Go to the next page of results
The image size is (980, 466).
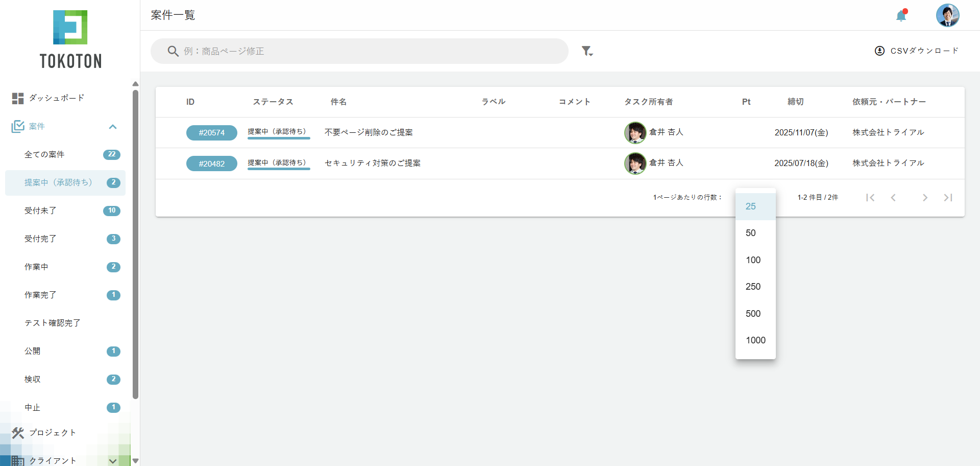924,198
